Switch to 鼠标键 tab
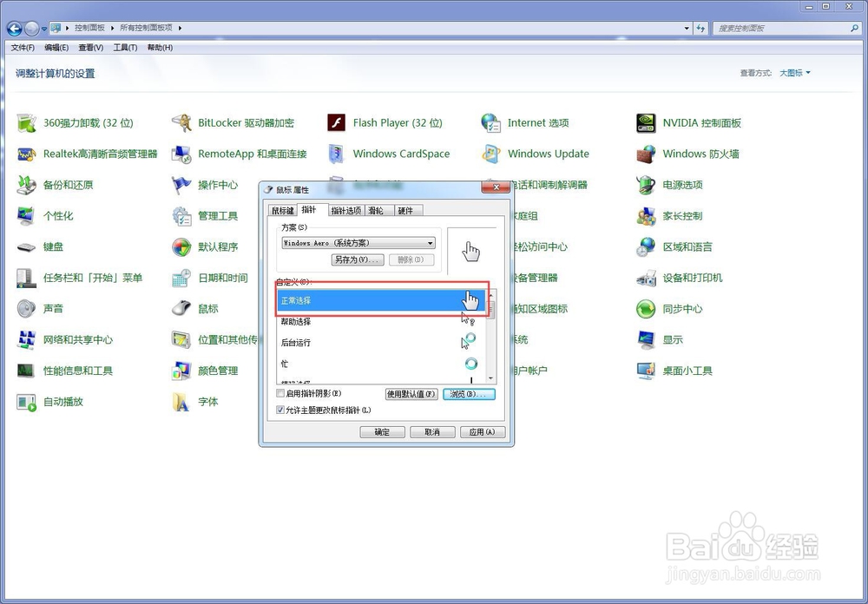The image size is (868, 604). pos(283,210)
